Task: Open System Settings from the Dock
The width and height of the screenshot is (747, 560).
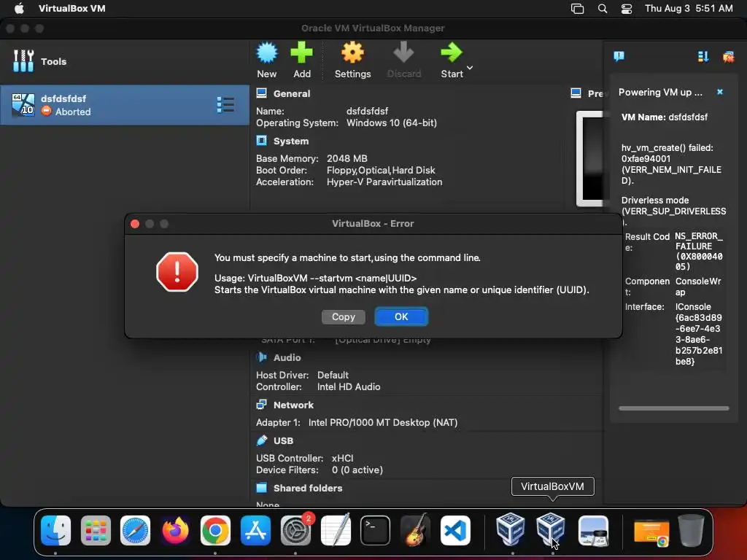Action: pyautogui.click(x=295, y=530)
